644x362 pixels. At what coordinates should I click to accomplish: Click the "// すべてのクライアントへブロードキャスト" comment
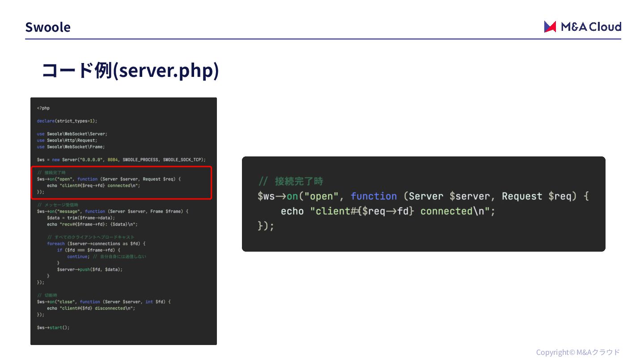click(91, 237)
